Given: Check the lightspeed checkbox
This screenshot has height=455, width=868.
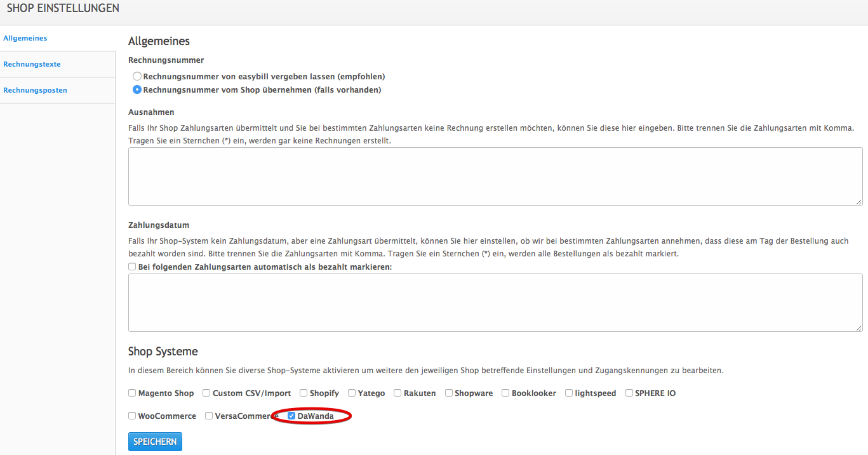Looking at the screenshot, I should coord(569,393).
